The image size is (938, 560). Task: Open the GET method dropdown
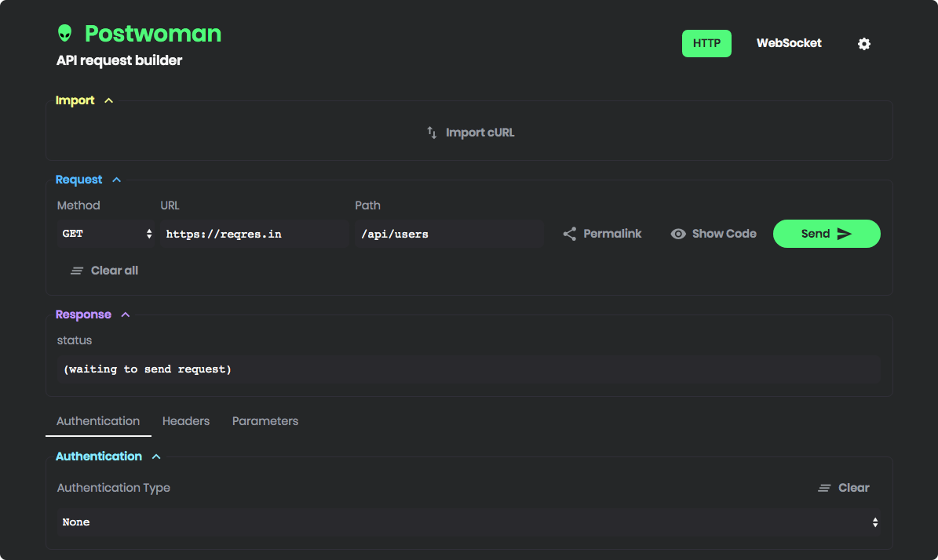106,234
